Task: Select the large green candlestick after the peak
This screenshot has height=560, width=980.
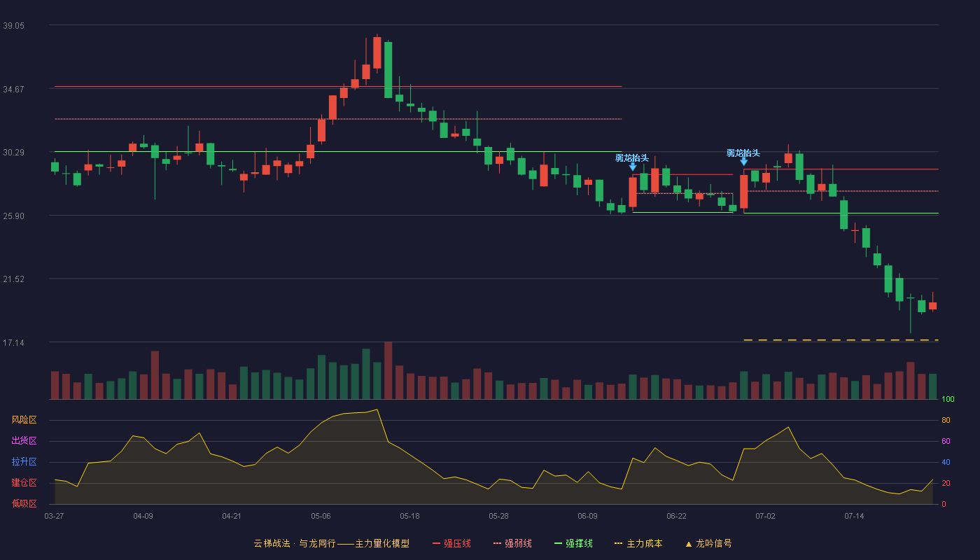Action: point(388,70)
